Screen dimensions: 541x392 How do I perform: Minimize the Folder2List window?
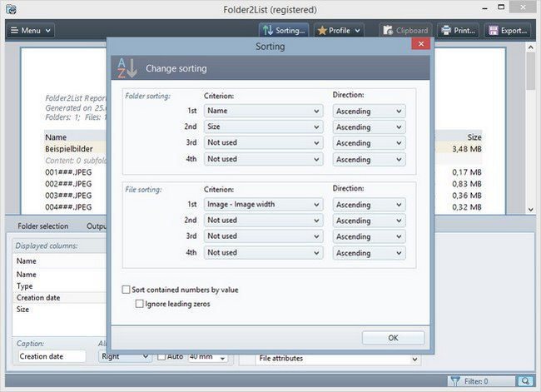tap(484, 8)
